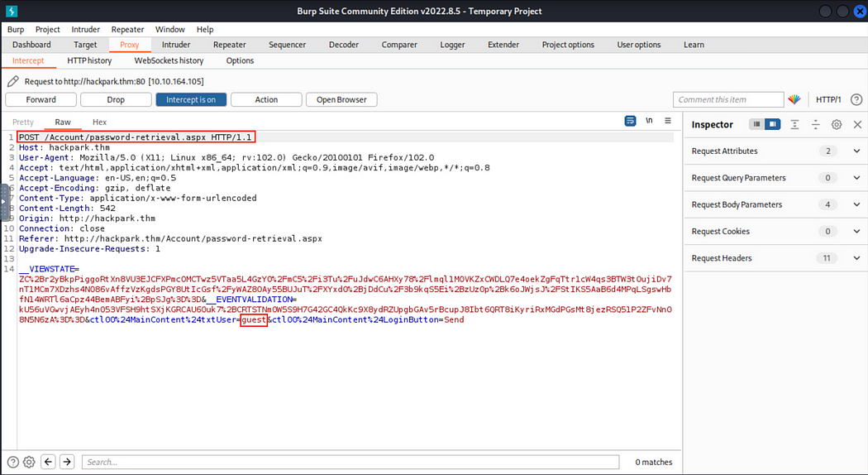The image size is (868, 475).
Task: Open the message editor hamburger menu
Action: (x=667, y=121)
